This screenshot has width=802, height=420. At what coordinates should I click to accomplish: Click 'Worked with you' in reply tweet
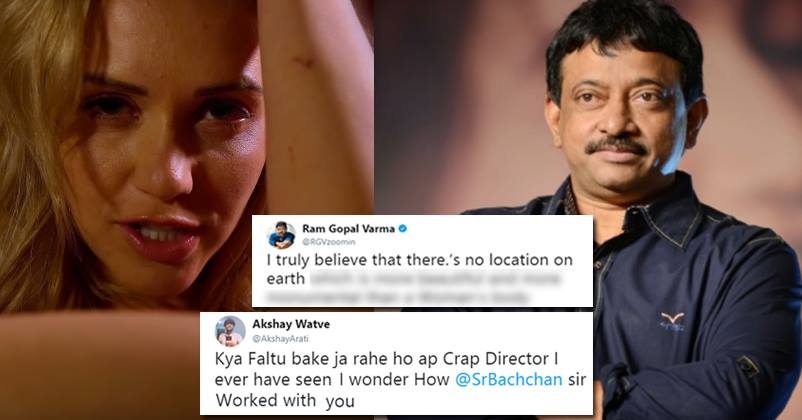285,401
